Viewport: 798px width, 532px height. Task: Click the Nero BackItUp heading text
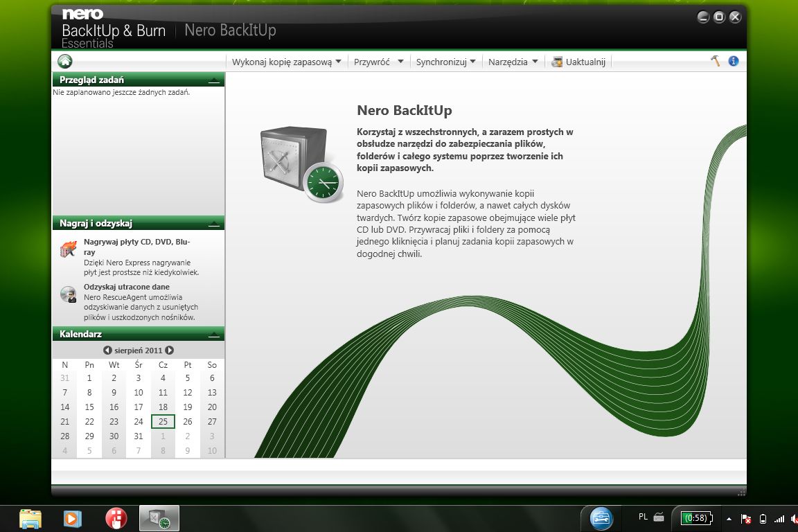pyautogui.click(x=405, y=110)
